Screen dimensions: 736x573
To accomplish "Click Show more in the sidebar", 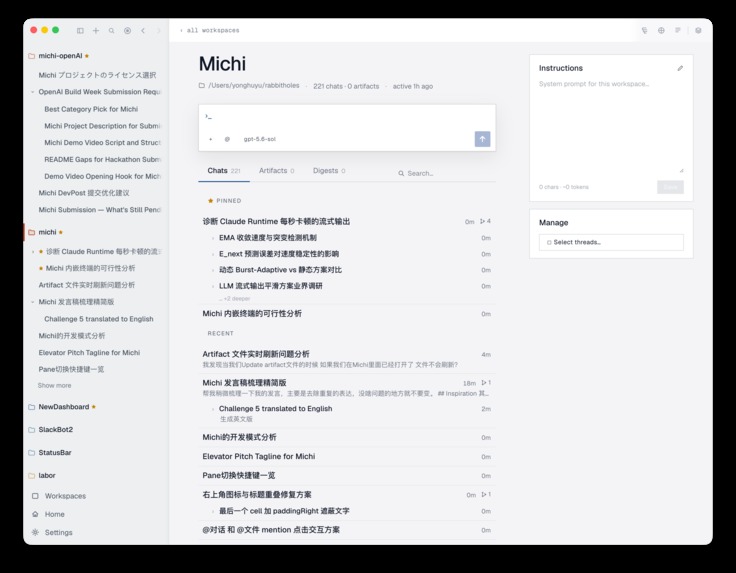I will coord(54,385).
